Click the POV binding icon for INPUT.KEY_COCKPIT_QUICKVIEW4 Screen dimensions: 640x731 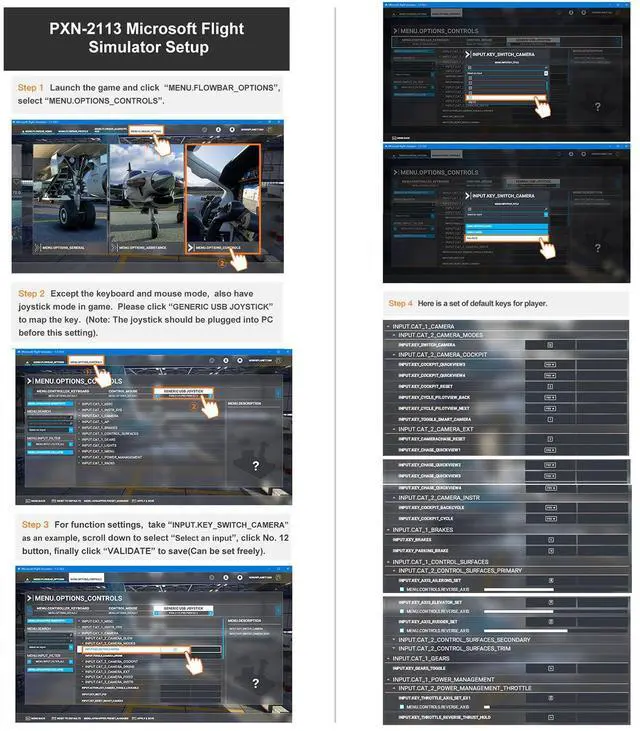click(550, 375)
